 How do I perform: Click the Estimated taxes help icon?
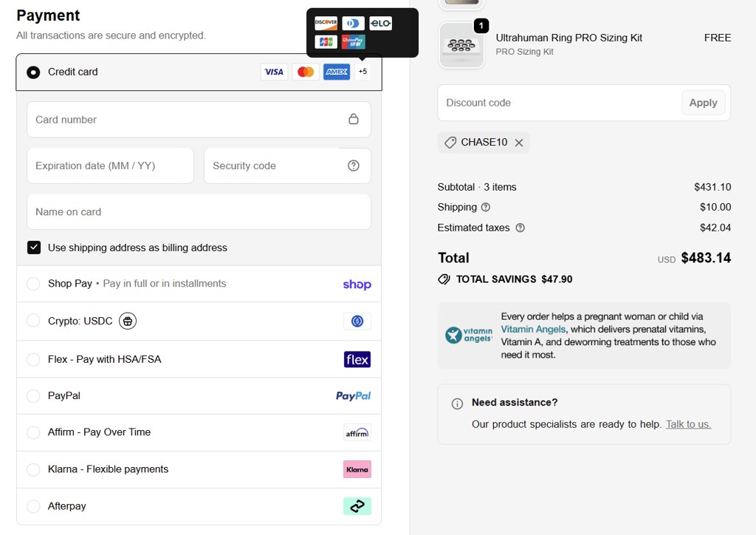coord(520,228)
